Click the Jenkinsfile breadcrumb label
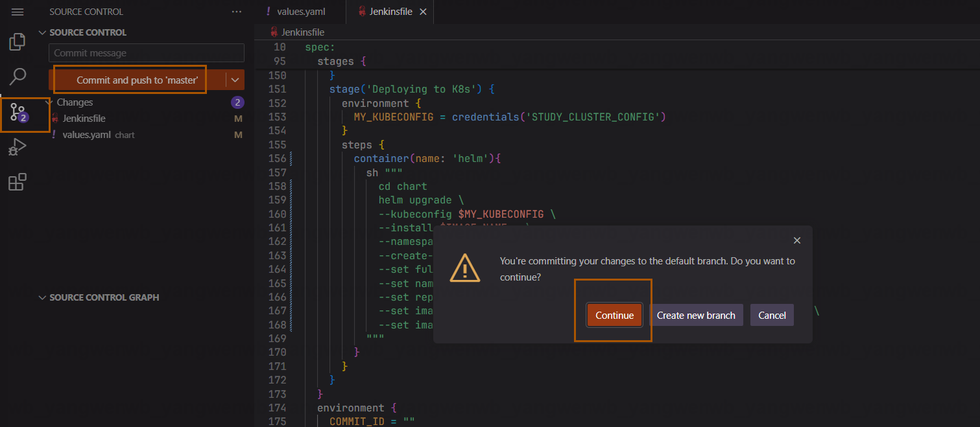This screenshot has height=427, width=980. pyautogui.click(x=303, y=32)
